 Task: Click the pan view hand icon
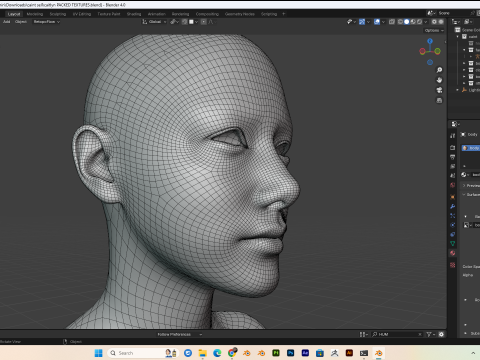(439, 80)
